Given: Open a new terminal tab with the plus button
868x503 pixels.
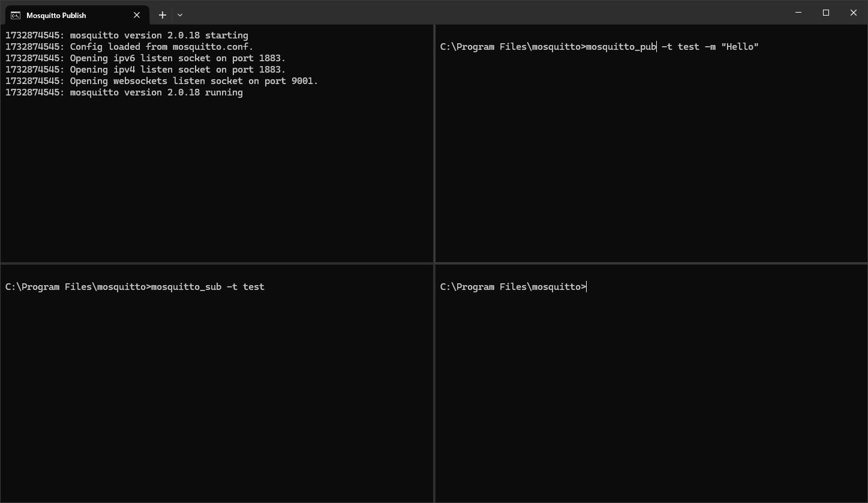Looking at the screenshot, I should click(x=162, y=14).
